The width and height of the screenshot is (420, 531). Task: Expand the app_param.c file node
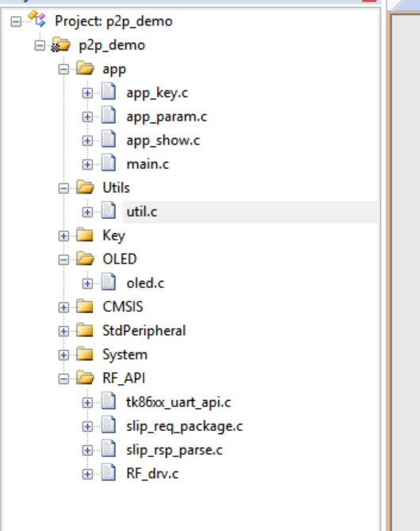(87, 117)
